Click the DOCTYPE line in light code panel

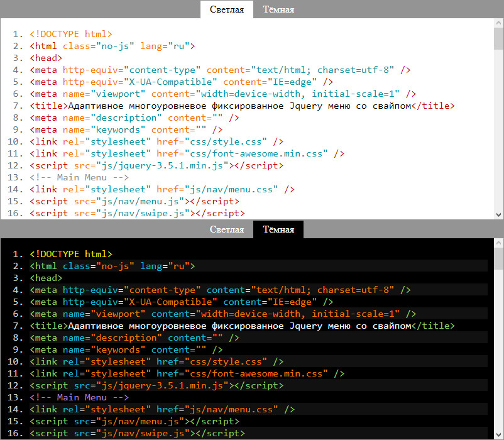[x=70, y=35]
